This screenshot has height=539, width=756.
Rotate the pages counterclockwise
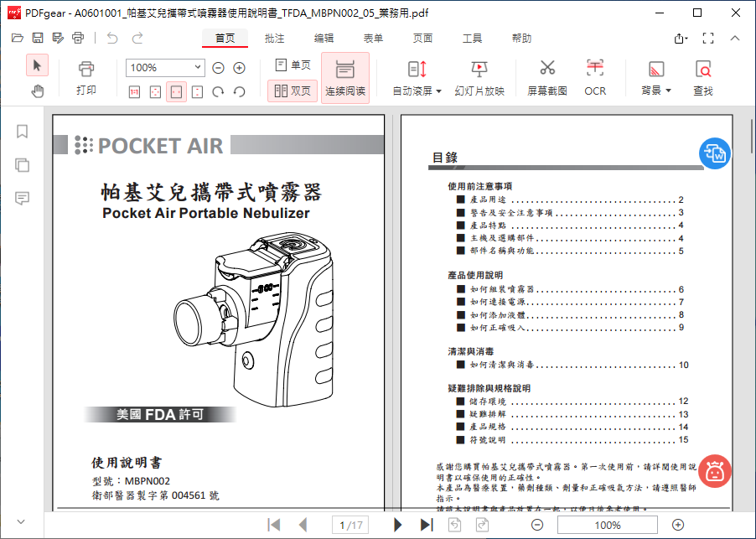(239, 91)
